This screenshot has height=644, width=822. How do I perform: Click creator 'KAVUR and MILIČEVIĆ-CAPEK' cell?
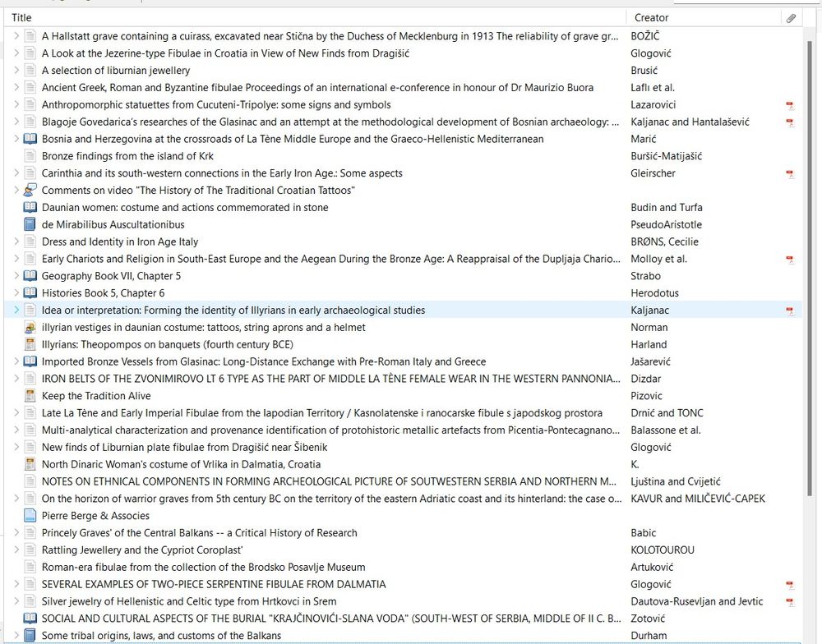698,499
